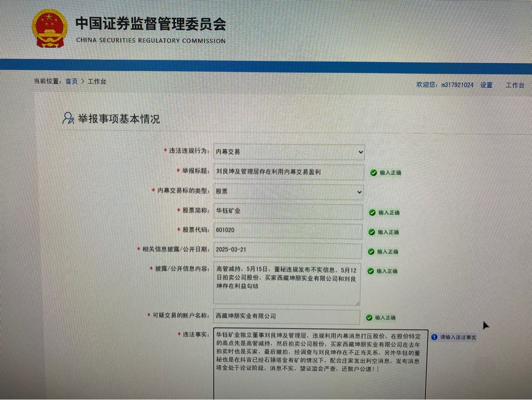This screenshot has height=400, width=532.
Task: Click the 当前位置 breadcrumb label
Action: coord(47,81)
